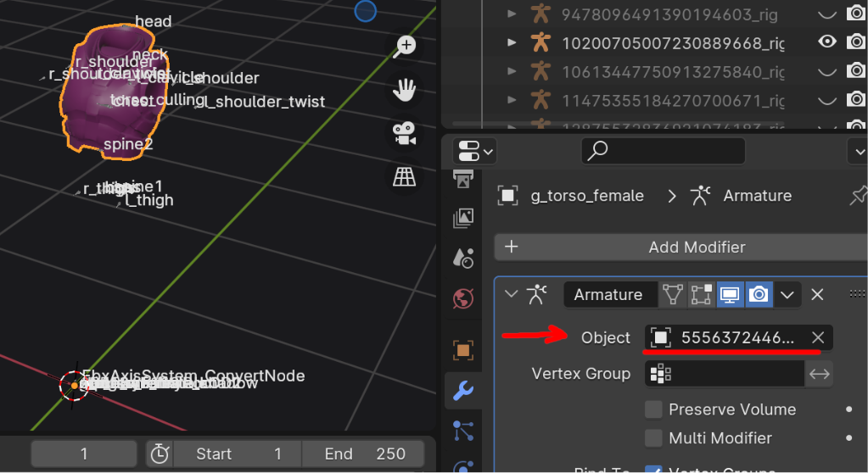Image resolution: width=868 pixels, height=473 pixels.
Task: Show 11475355184270700671_rig via its closed-eye icon
Action: pos(827,101)
